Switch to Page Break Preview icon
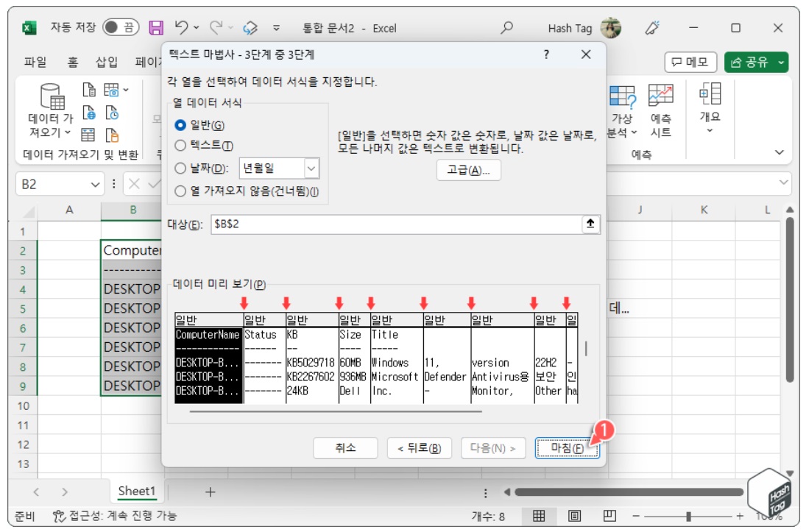The width and height of the screenshot is (806, 532). coord(609,516)
